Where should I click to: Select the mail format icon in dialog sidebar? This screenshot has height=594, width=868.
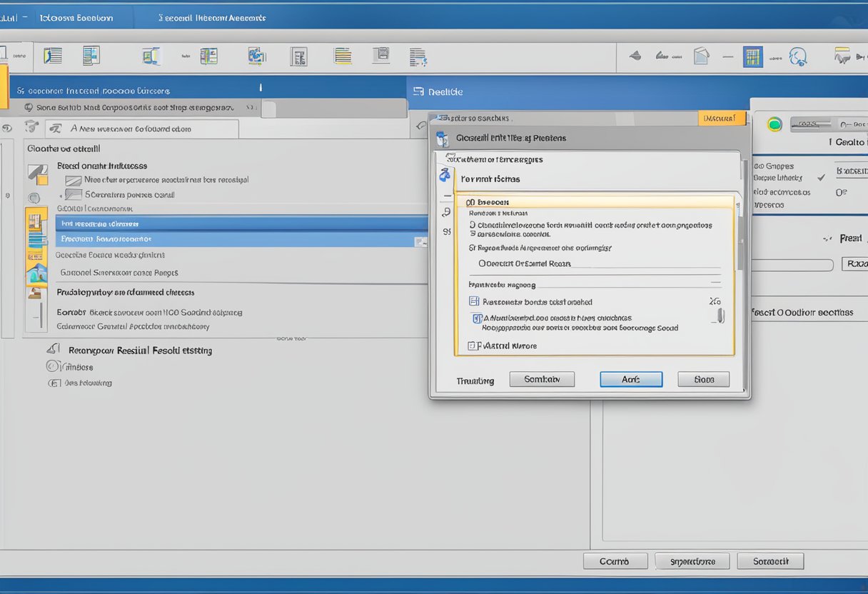click(444, 173)
